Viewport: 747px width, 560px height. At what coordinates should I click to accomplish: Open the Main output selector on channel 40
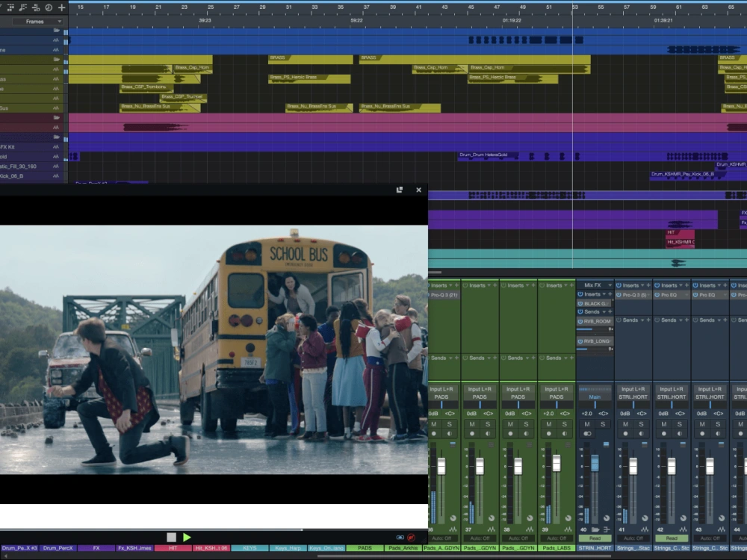(595, 396)
